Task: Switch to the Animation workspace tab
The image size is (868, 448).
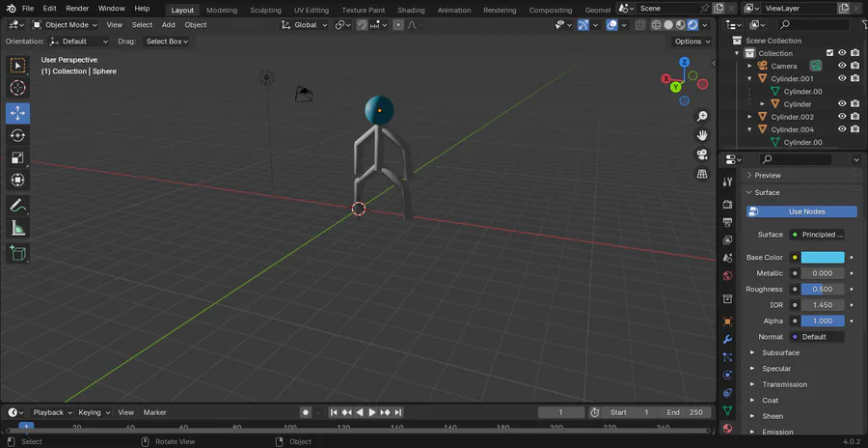Action: pyautogui.click(x=454, y=10)
